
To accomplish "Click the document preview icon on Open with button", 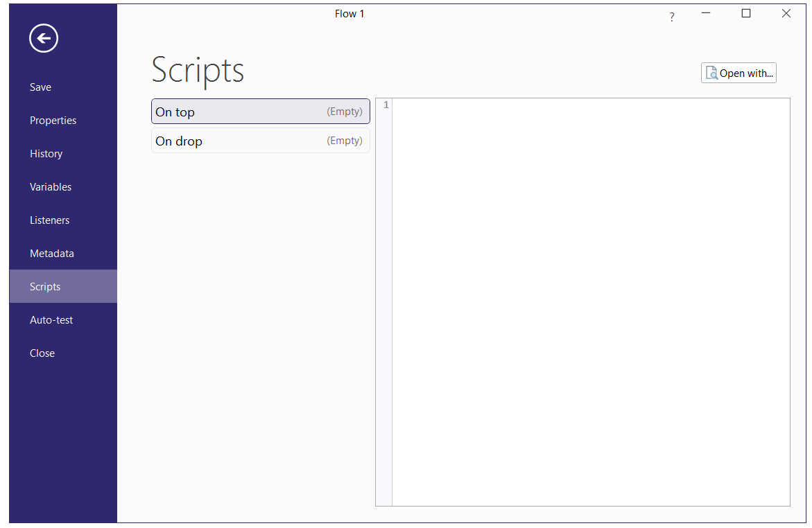I will (x=712, y=72).
